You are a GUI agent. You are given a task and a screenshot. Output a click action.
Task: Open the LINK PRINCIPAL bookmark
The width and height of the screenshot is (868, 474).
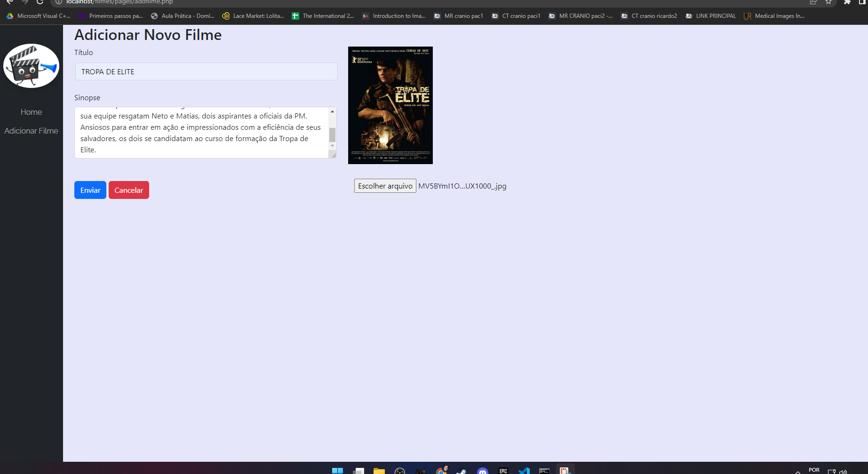710,16
